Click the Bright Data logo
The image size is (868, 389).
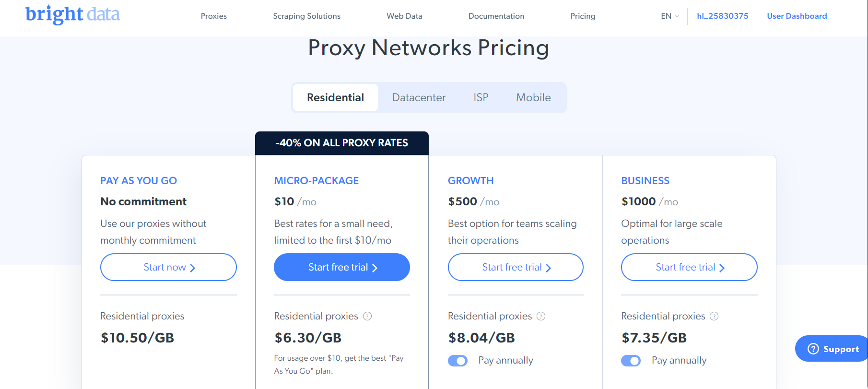click(x=72, y=15)
